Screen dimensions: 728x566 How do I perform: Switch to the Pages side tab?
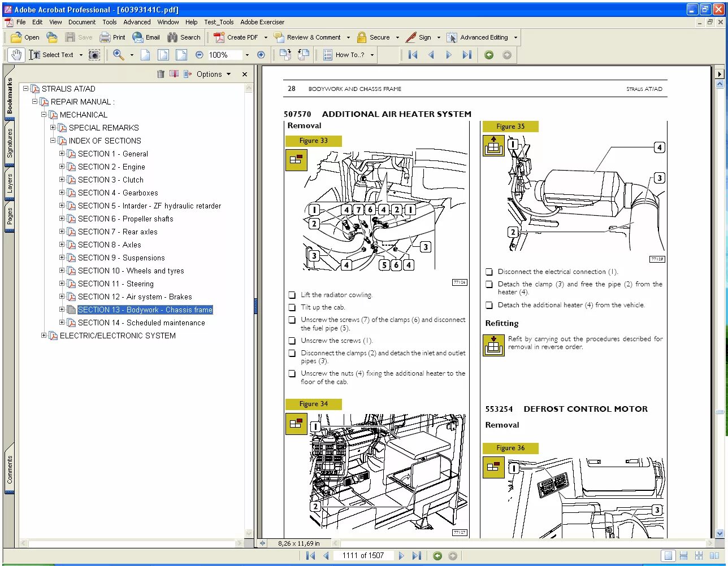tap(10, 217)
